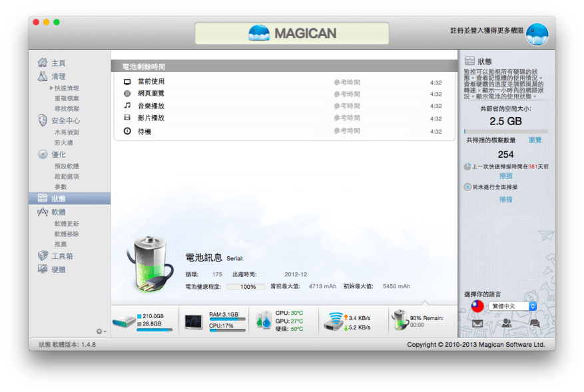Viewport: 584px width, 392px height.
Task: Click 掃描 link under quick scan
Action: point(506,176)
